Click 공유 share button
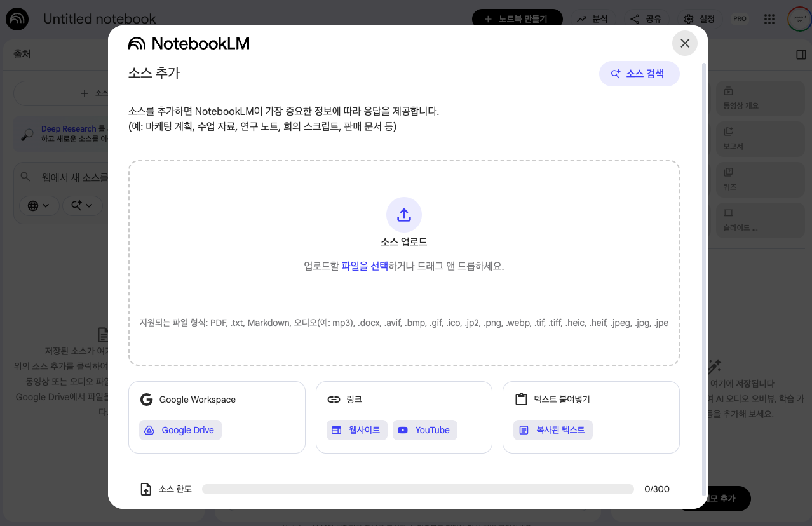The width and height of the screenshot is (812, 526). click(646, 19)
